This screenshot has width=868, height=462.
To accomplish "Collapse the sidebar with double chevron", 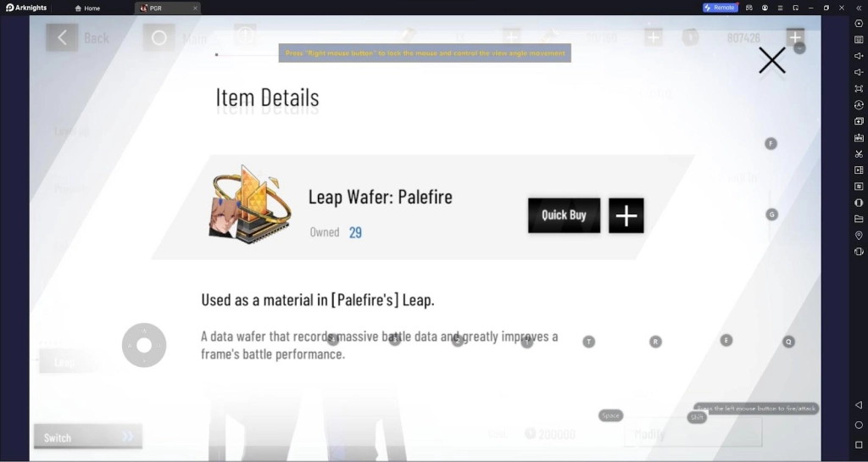I will click(x=859, y=8).
